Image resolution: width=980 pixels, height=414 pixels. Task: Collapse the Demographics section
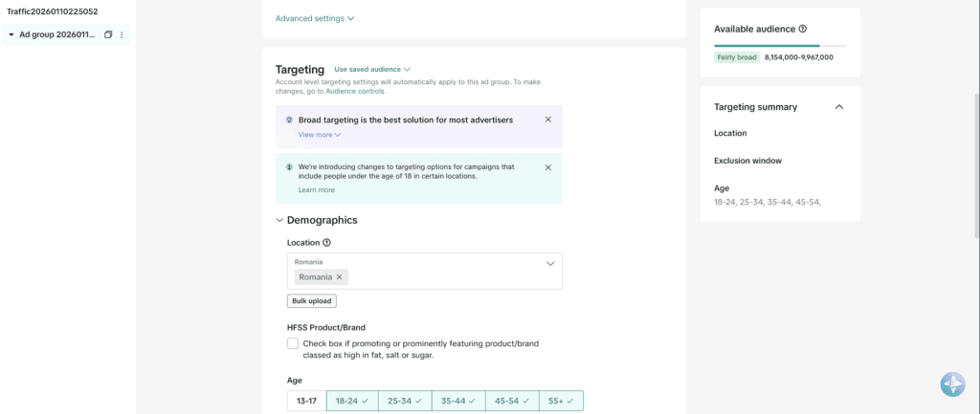click(x=279, y=220)
